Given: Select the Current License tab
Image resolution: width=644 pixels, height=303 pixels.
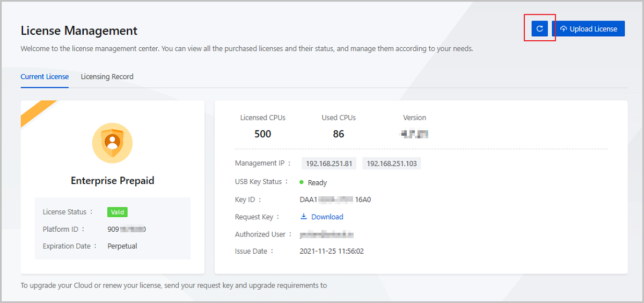Looking at the screenshot, I should (x=45, y=77).
